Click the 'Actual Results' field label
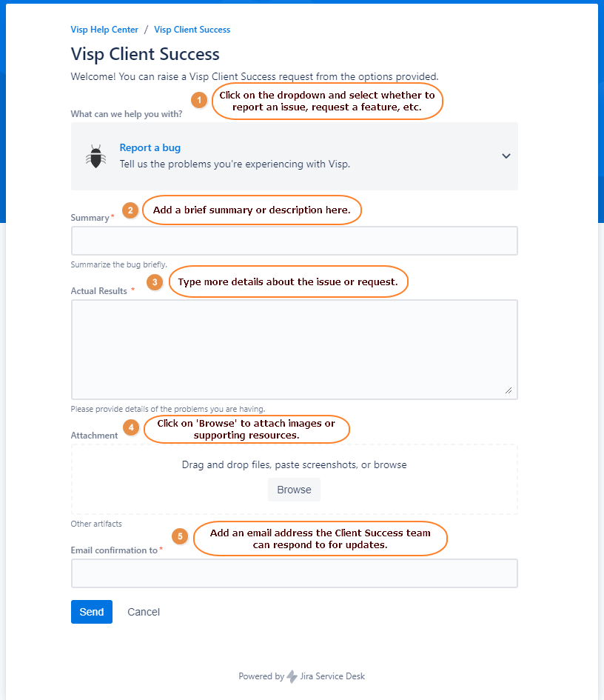604x700 pixels. click(x=99, y=290)
